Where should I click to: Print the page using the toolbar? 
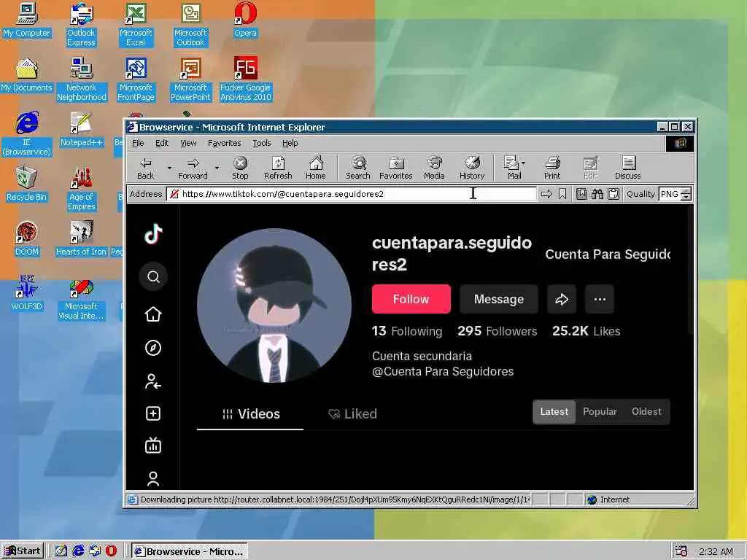pyautogui.click(x=552, y=168)
